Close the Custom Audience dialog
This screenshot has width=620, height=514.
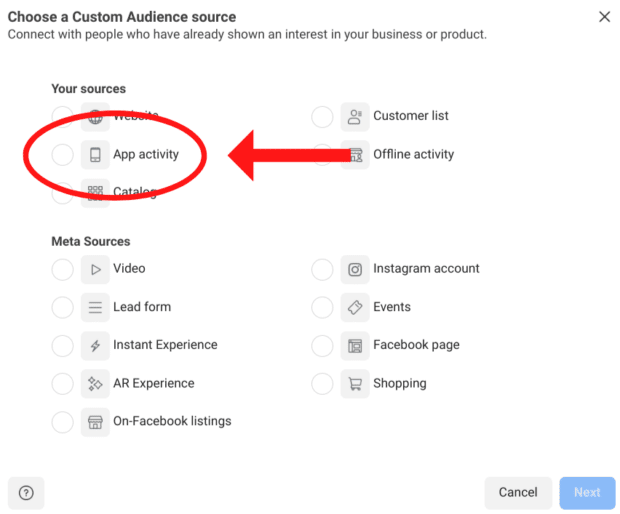point(604,17)
